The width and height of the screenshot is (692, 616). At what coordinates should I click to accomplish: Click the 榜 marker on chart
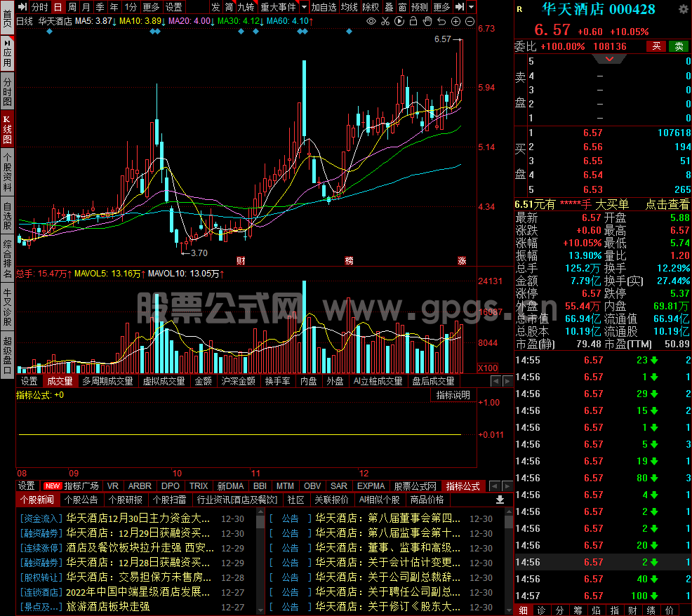349,261
